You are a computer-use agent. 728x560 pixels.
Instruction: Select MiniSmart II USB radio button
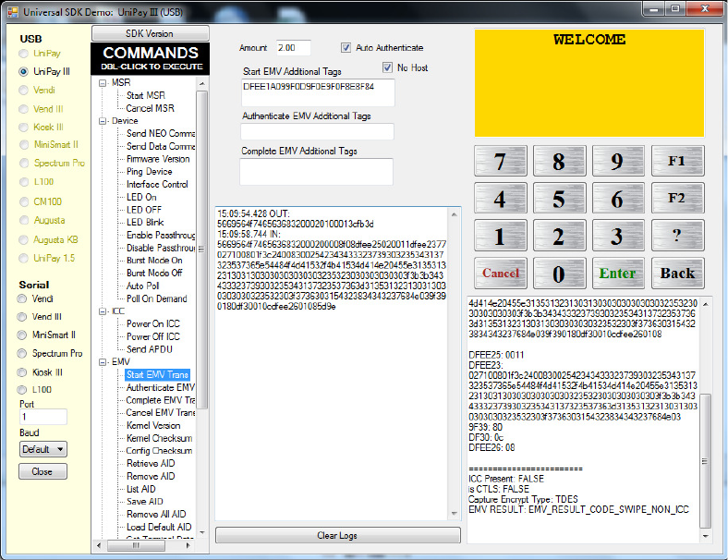coord(23,145)
